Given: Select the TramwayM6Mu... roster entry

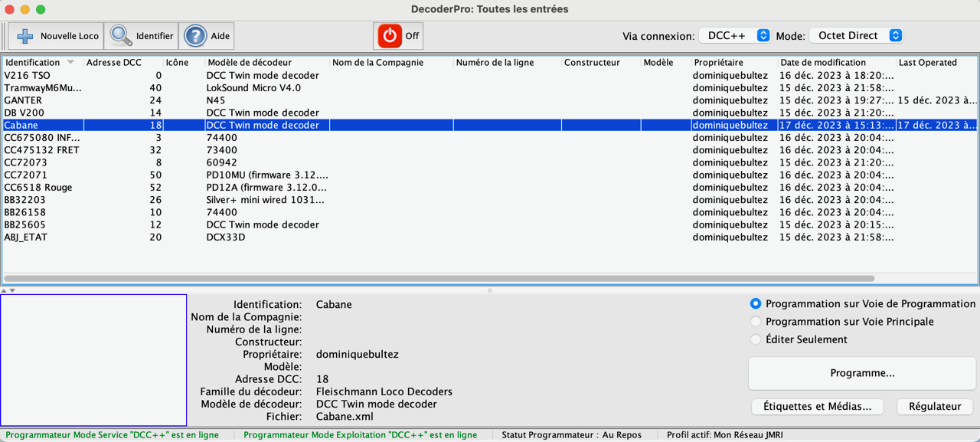Looking at the screenshot, I should pos(490,88).
